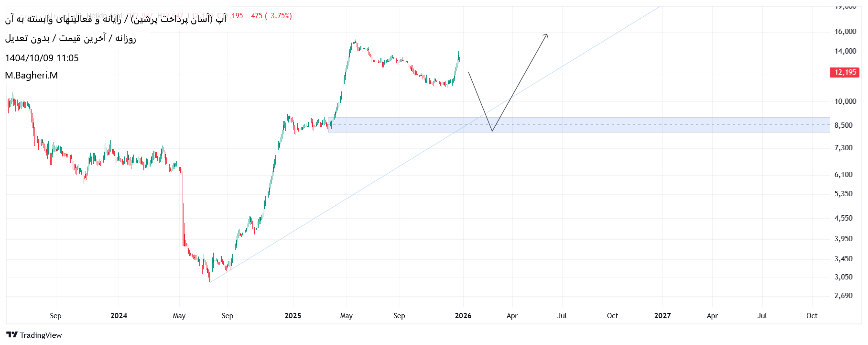Click the 5,350 price axis label
The image size is (868, 345).
(x=843, y=194)
